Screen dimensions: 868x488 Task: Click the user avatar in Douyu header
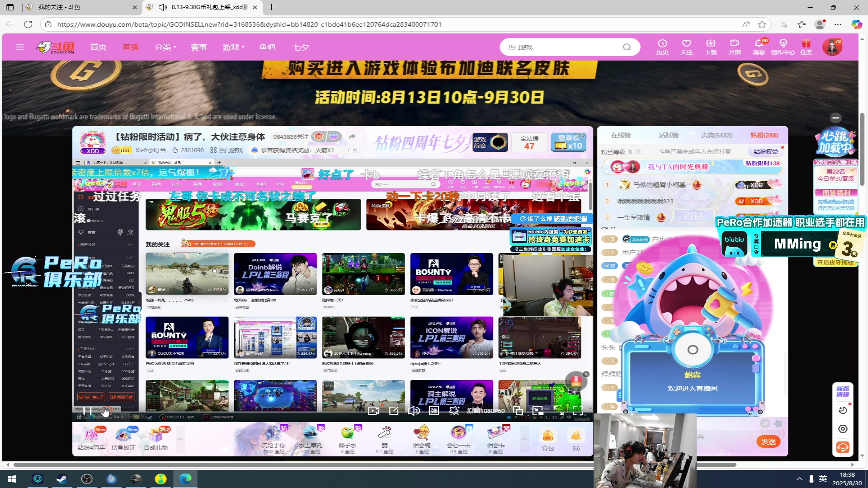(832, 47)
